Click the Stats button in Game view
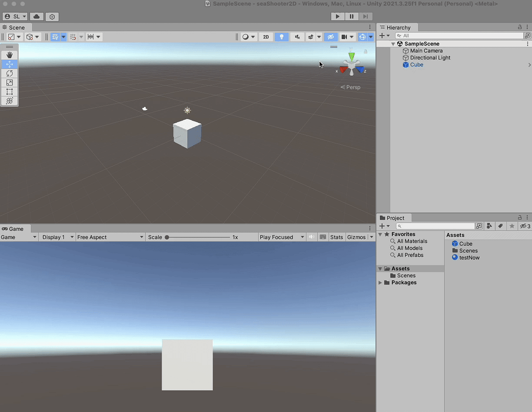532x412 pixels. [x=336, y=237]
